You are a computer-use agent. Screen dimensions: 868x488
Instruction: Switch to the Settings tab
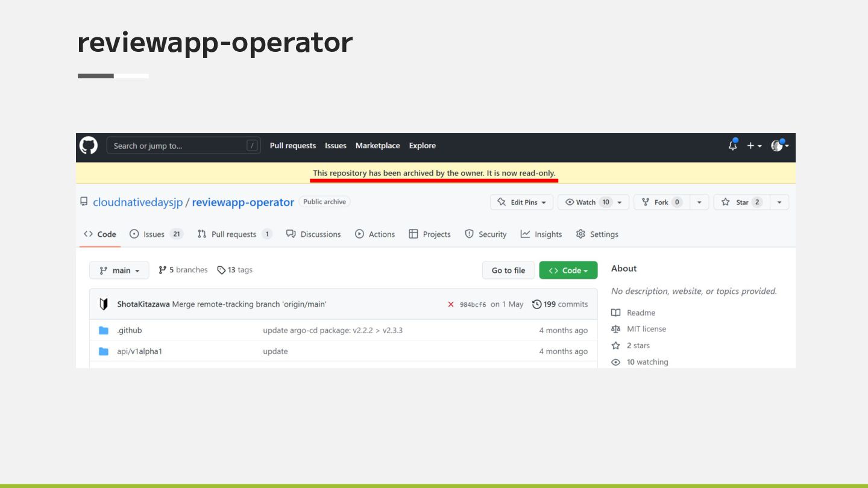(x=597, y=234)
